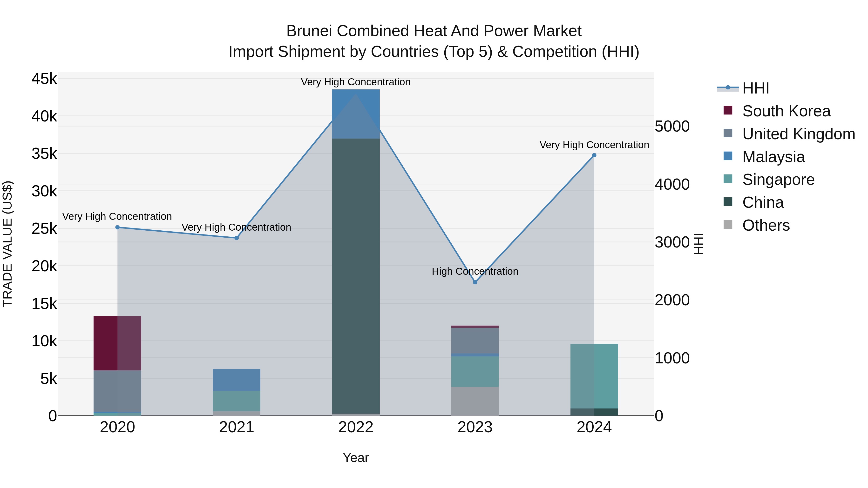Click the 25k y-axis tick label
The image size is (868, 488).
pos(44,229)
